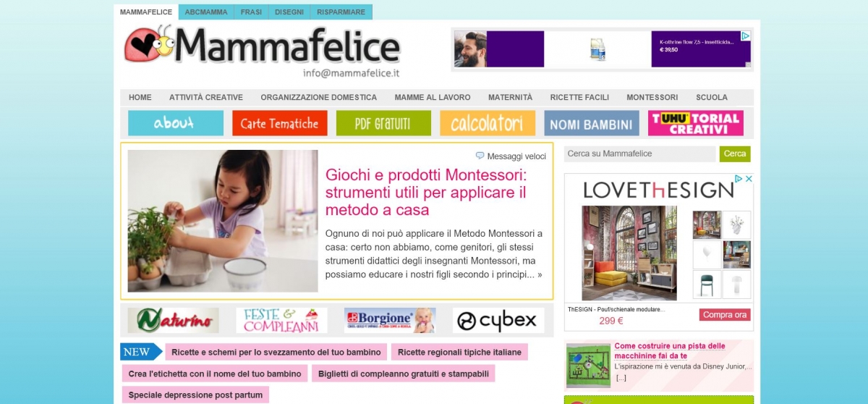868x404 pixels.
Task: Switch to the RISPARMIARE tab
Action: pos(341,12)
